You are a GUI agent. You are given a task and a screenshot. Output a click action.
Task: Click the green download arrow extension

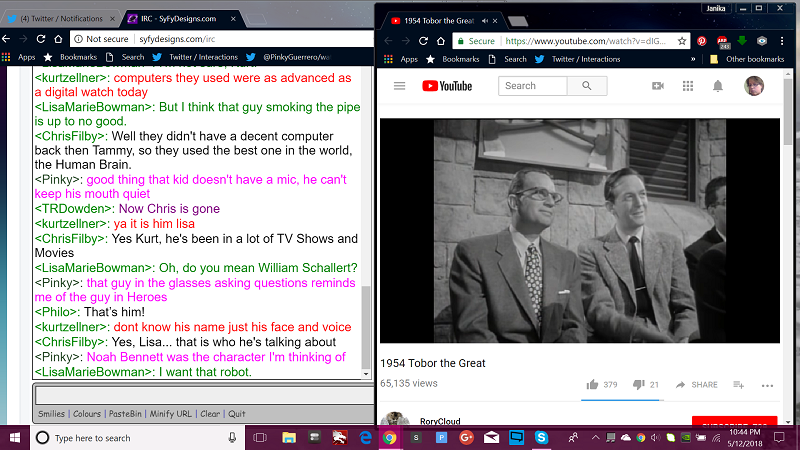742,41
